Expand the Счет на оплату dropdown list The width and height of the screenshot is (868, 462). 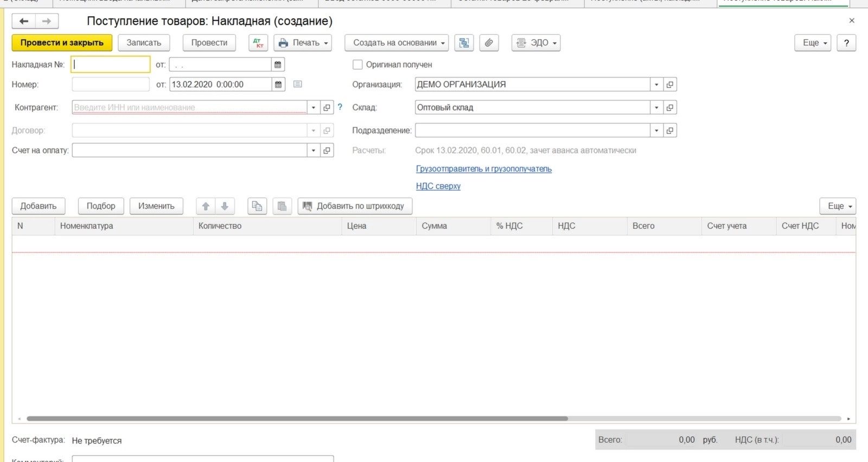(313, 150)
